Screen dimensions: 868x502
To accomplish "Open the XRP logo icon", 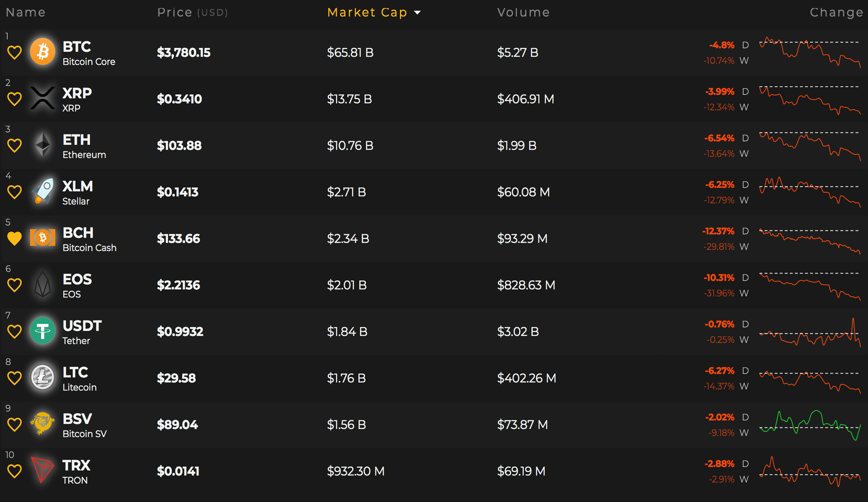I will [x=42, y=98].
